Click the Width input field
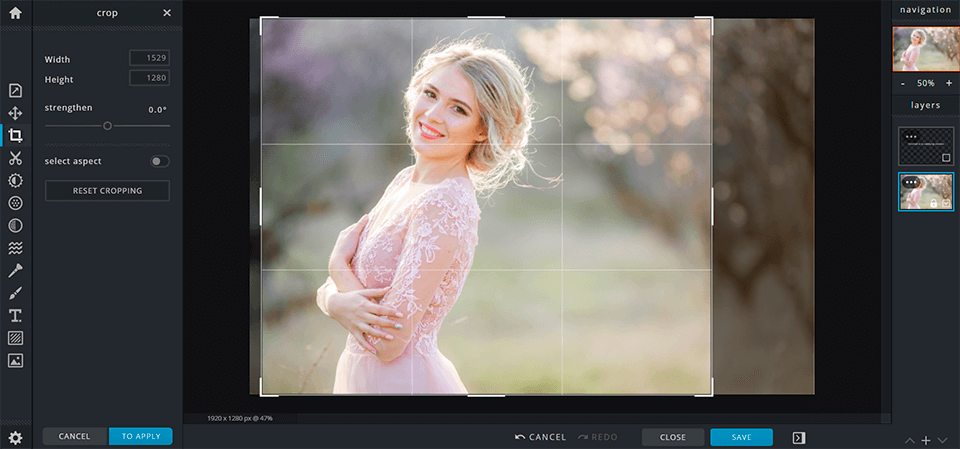The height and width of the screenshot is (449, 960). [149, 58]
